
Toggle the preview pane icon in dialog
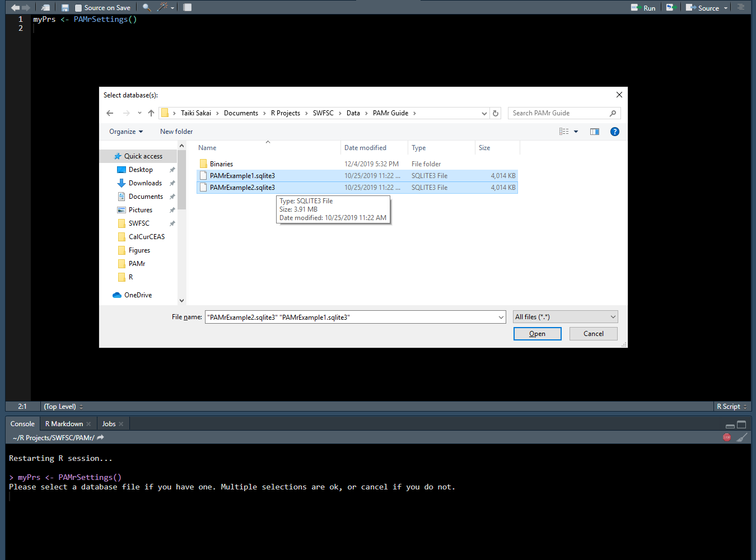point(594,132)
